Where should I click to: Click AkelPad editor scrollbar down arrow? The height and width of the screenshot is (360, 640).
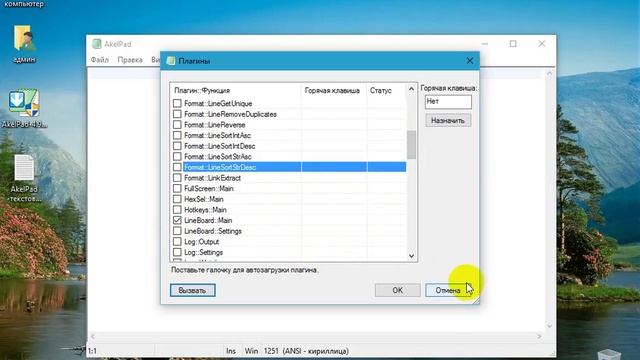coord(549,326)
